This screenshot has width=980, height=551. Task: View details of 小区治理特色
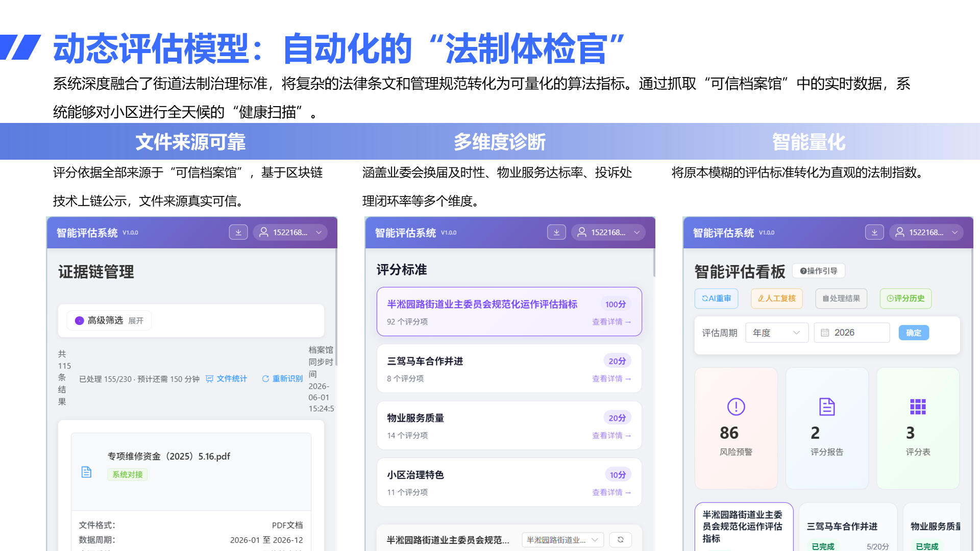coord(611,492)
